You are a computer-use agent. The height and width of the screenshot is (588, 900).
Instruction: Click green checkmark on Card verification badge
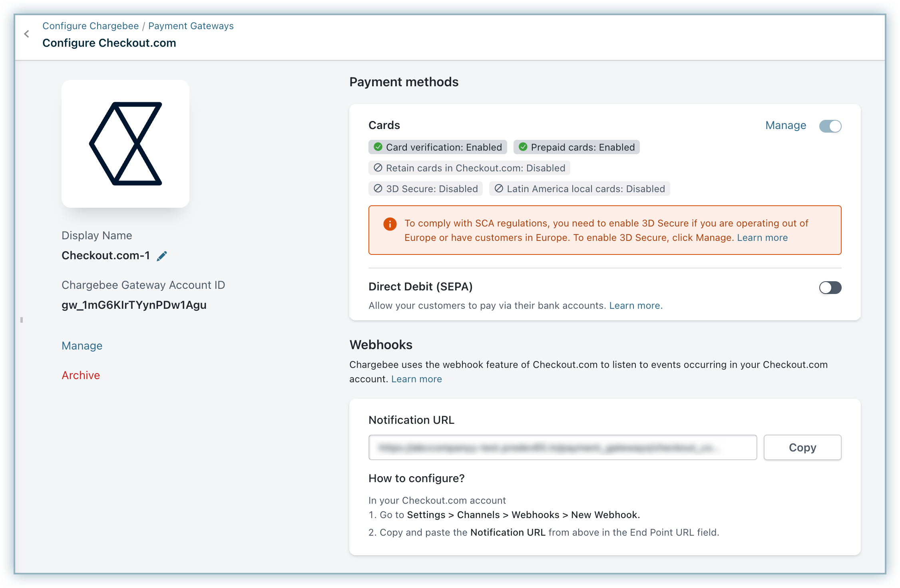(x=378, y=147)
